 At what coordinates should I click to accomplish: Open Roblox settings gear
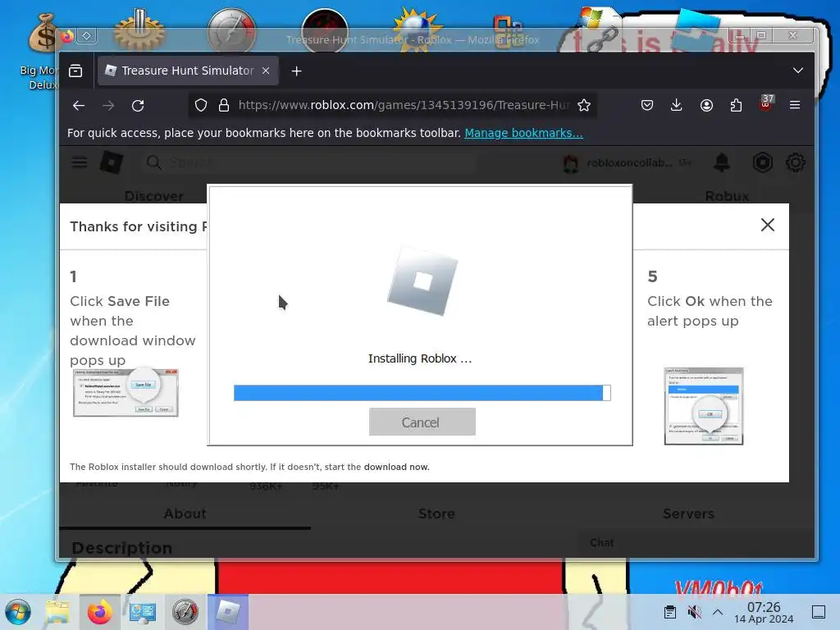coord(796,162)
